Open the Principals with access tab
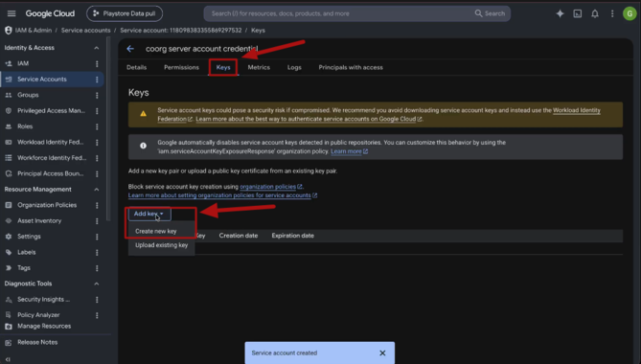The height and width of the screenshot is (364, 641). point(351,67)
